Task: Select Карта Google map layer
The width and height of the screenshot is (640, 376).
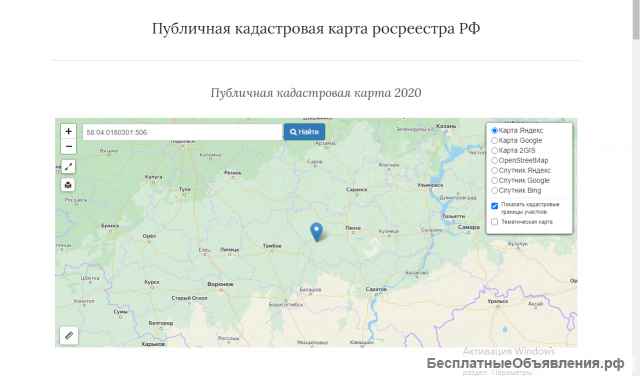Action: pyautogui.click(x=517, y=140)
